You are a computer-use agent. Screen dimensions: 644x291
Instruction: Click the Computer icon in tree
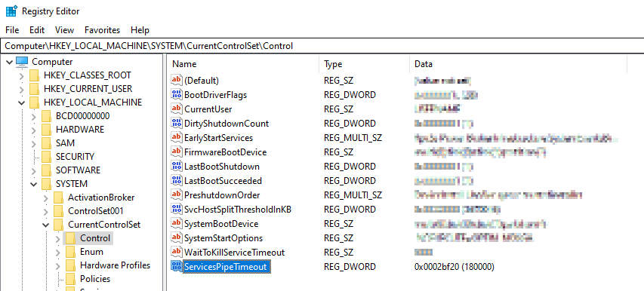(22, 62)
